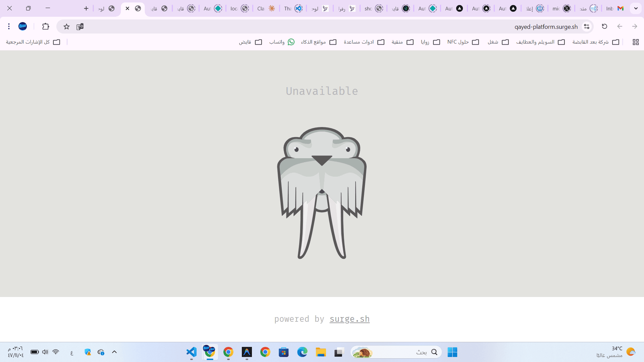Open the 'زوايا' bookmark folder
The width and height of the screenshot is (644, 362).
[x=431, y=42]
